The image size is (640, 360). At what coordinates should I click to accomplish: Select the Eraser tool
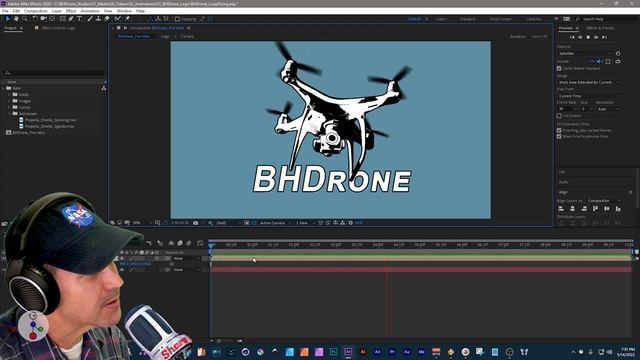[x=107, y=19]
